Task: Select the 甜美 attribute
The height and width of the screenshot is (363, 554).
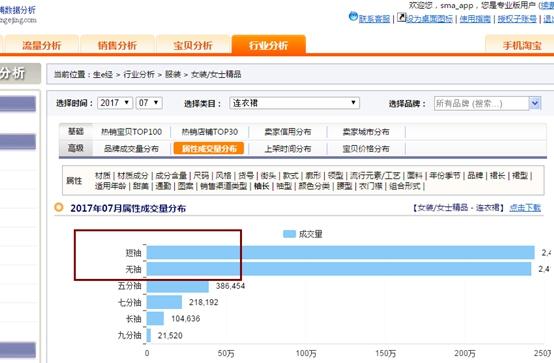Action: coord(141,186)
